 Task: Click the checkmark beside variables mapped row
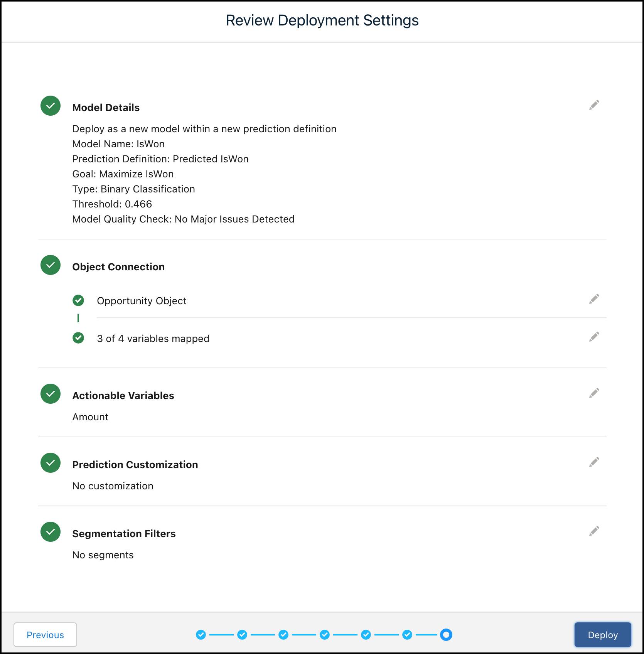pyautogui.click(x=79, y=338)
